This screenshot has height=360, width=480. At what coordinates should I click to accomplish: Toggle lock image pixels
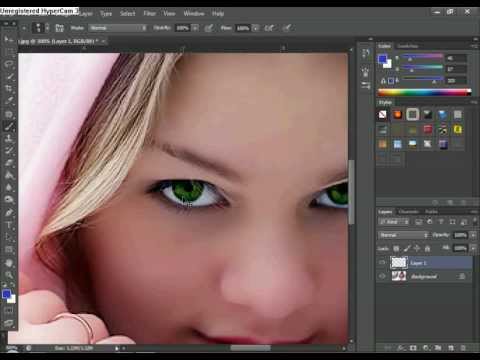pyautogui.click(x=407, y=248)
